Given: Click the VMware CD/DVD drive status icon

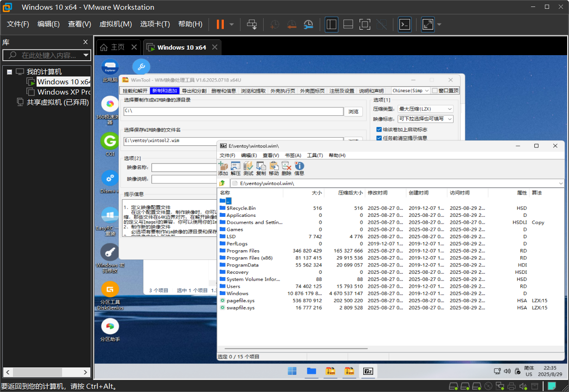Looking at the screenshot, I should point(488,386).
